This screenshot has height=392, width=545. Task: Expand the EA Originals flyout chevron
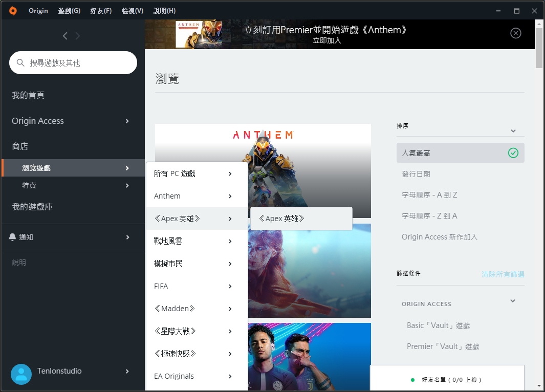(230, 376)
